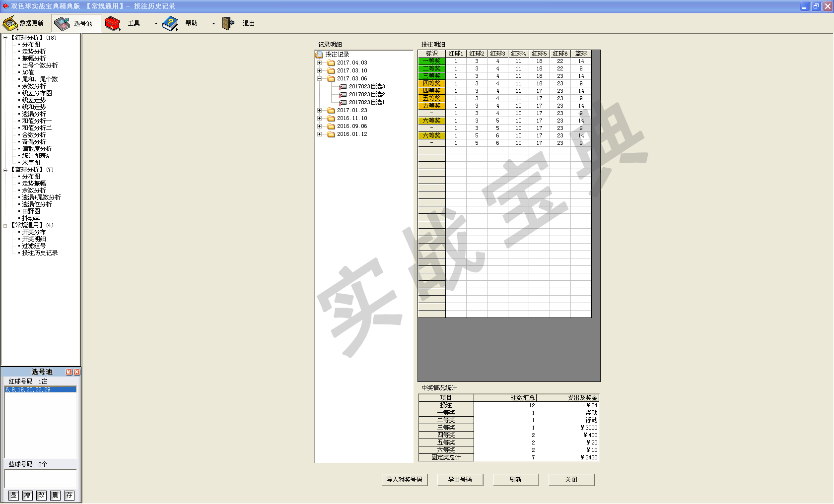Open 奇偶分析 item
The height and width of the screenshot is (504, 834).
[34, 142]
